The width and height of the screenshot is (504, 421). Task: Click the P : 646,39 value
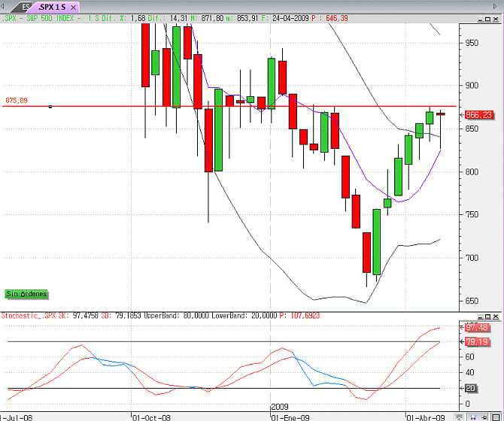pyautogui.click(x=329, y=18)
